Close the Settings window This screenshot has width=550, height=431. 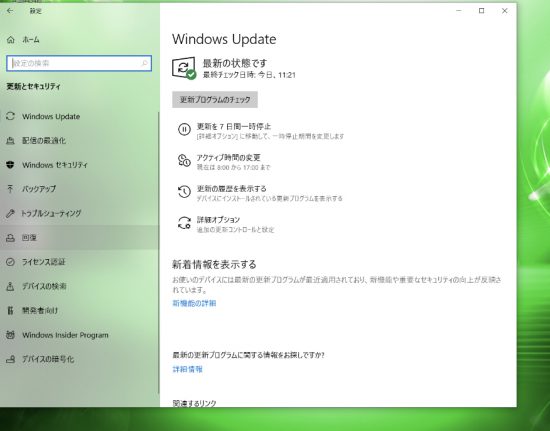[505, 11]
